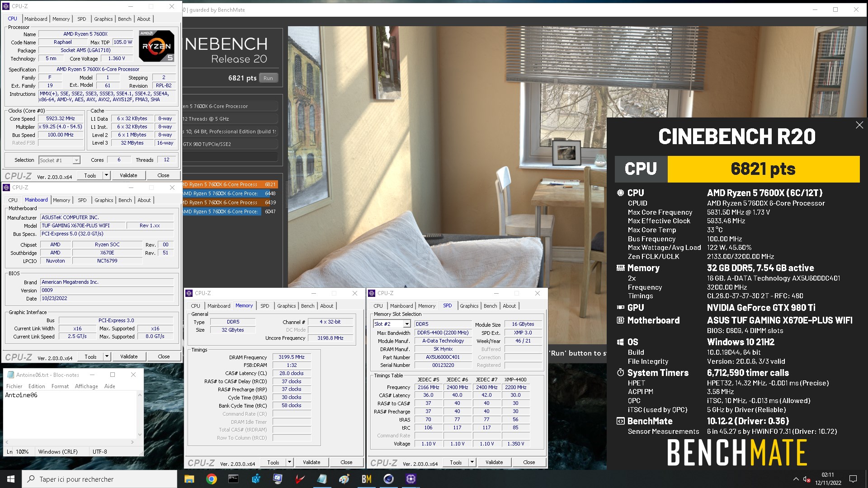Switch to Cinebench via its taskbar icon
This screenshot has height=488, width=868.
point(388,479)
